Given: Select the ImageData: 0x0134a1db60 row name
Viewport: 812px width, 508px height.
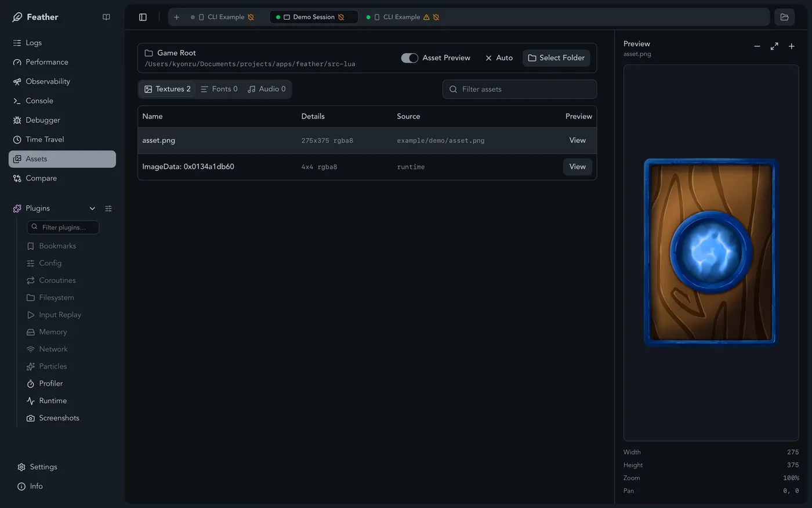Looking at the screenshot, I should [188, 167].
